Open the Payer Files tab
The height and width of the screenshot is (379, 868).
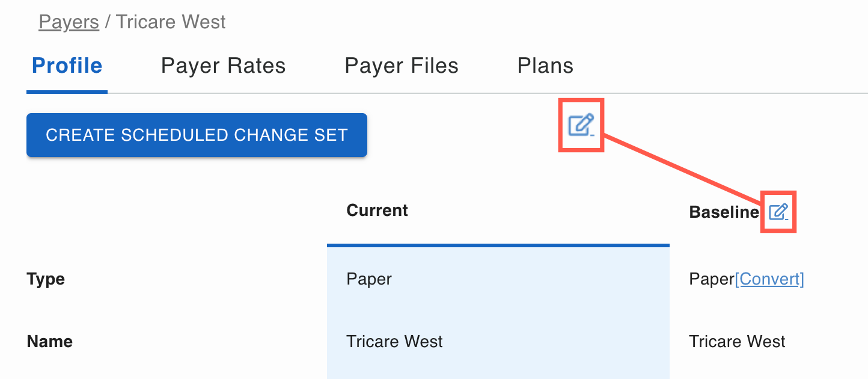[x=402, y=66]
